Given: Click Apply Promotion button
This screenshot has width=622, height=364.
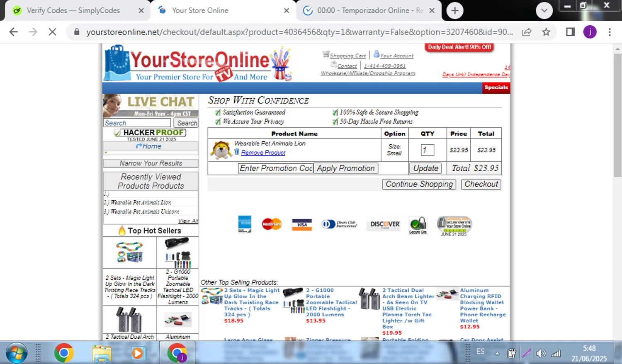Looking at the screenshot, I should tap(345, 168).
